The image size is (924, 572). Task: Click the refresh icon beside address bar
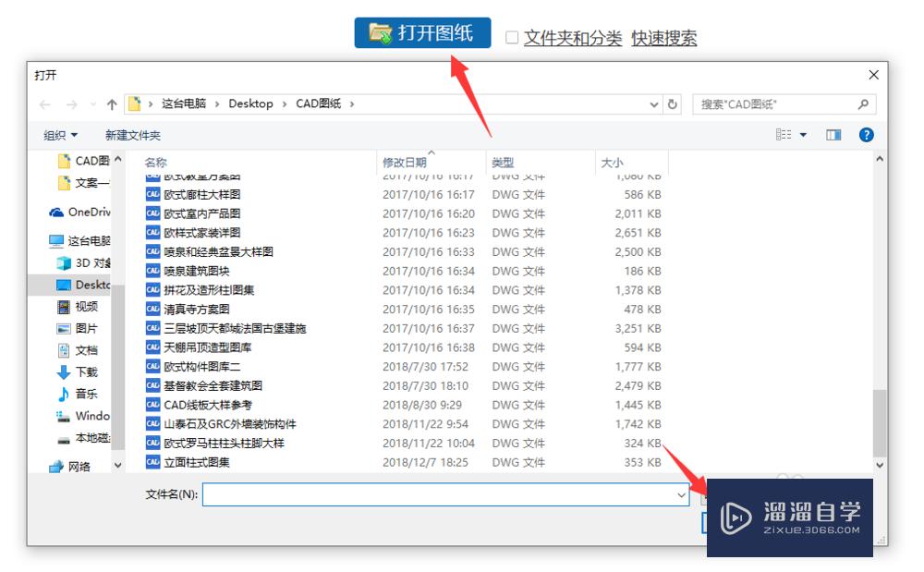point(673,103)
